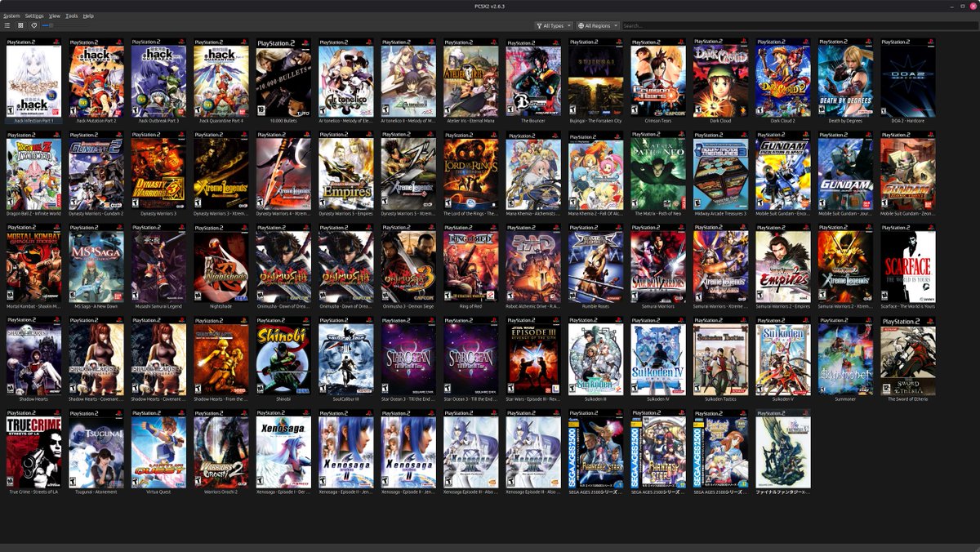Click the 'Dynasty Warriors 5 - Empires' title
Viewport: 980px width, 552px height.
coord(346,213)
